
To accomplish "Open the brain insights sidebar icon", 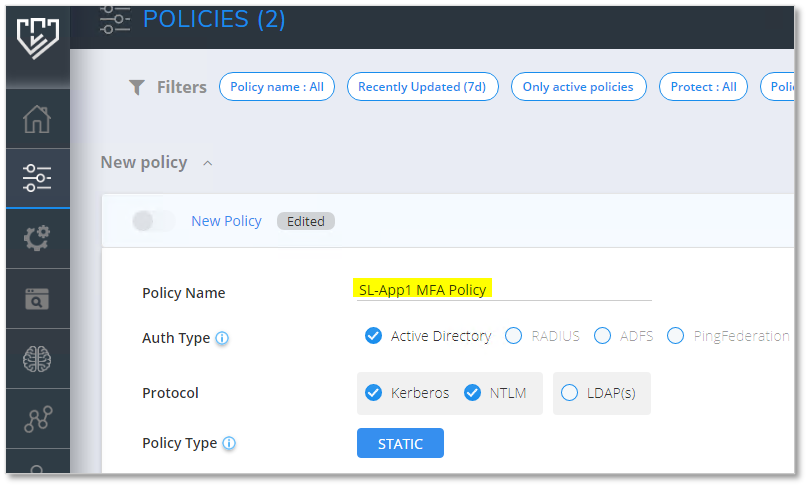I will click(x=37, y=358).
